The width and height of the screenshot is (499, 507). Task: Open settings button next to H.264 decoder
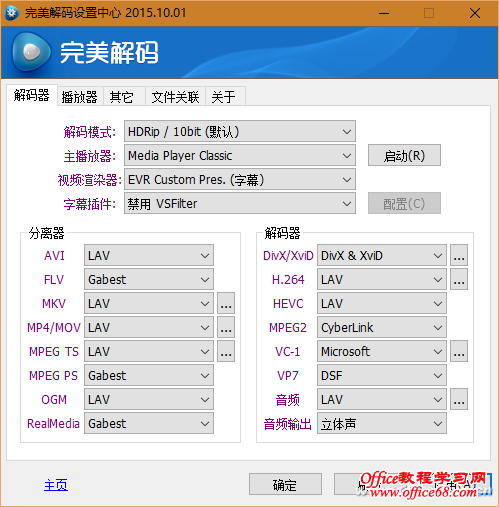(x=459, y=279)
